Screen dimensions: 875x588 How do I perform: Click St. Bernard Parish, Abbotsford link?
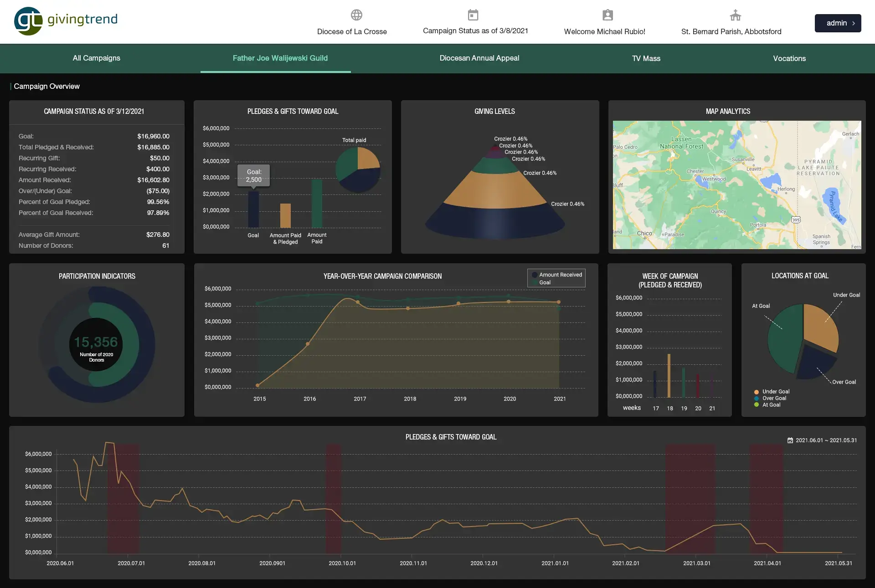click(731, 31)
